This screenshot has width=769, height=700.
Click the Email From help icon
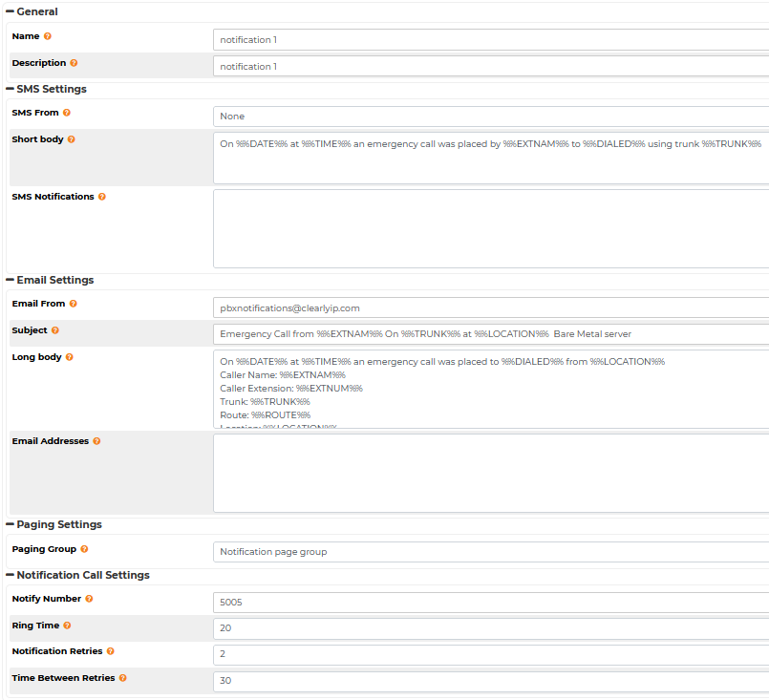tap(74, 304)
